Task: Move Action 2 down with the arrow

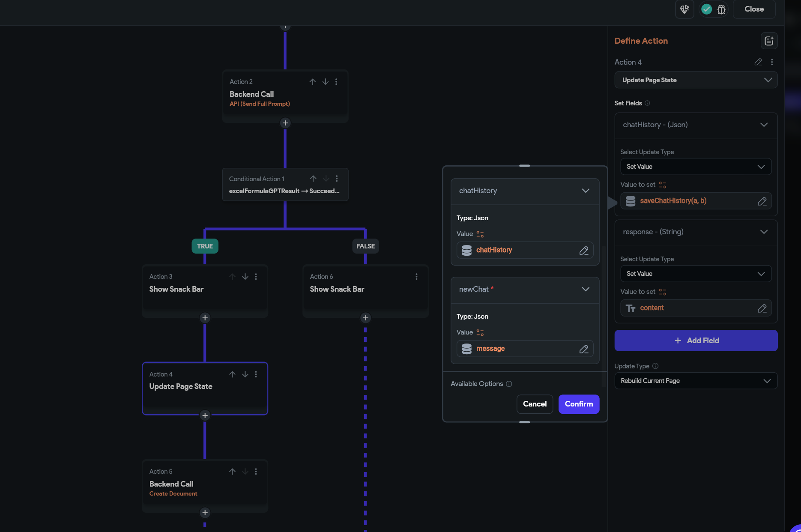Action: coord(326,81)
